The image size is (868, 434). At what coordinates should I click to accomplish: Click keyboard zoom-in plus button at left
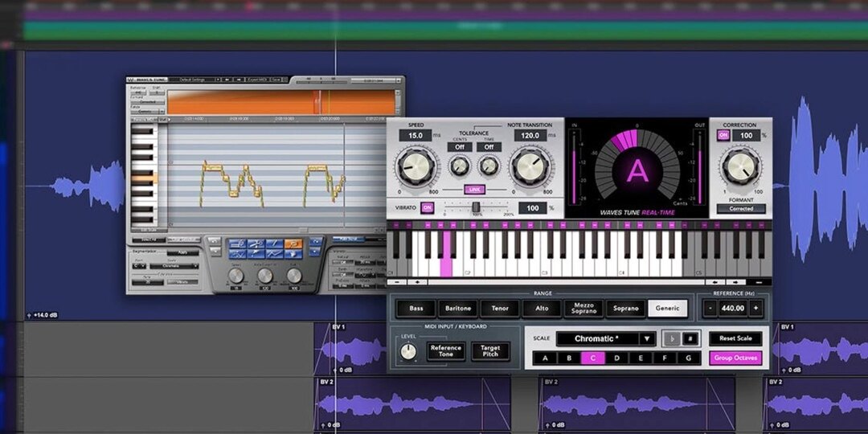(x=417, y=281)
